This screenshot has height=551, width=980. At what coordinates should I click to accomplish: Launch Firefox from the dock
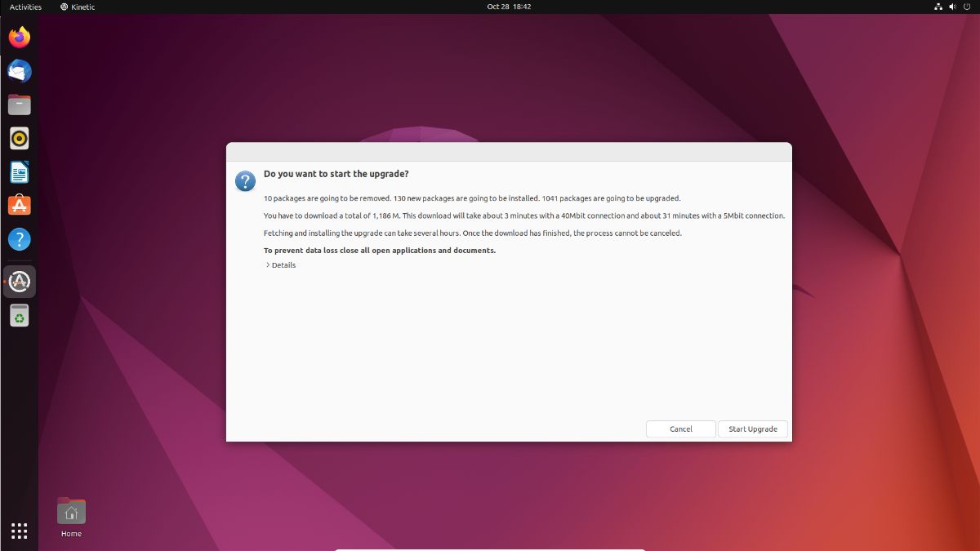tap(19, 36)
